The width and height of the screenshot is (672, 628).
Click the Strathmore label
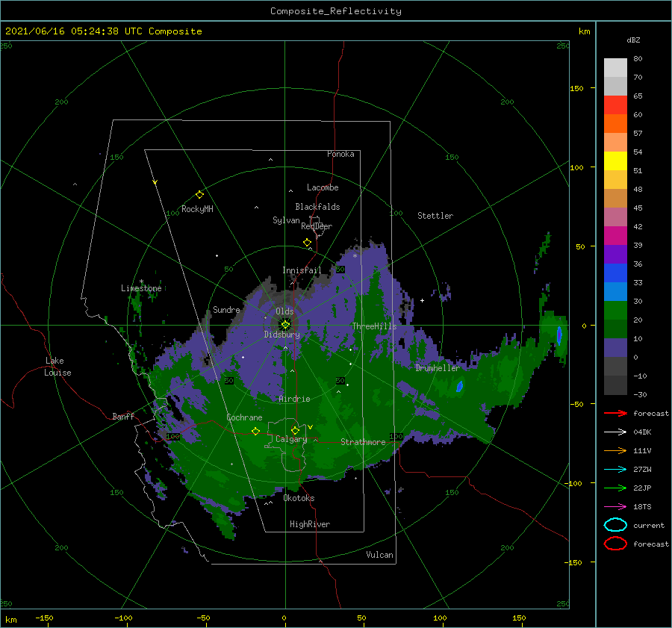pyautogui.click(x=363, y=442)
